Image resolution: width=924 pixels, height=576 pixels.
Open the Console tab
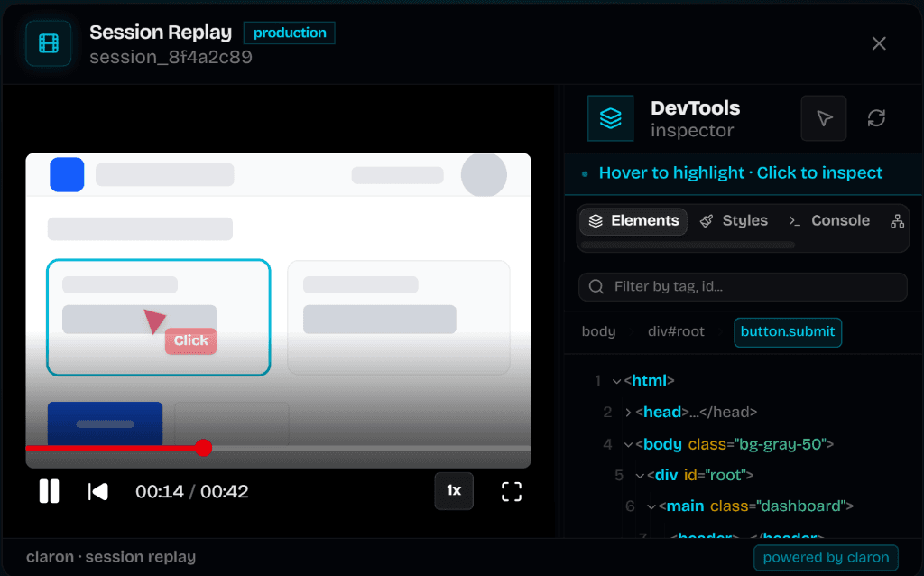pyautogui.click(x=829, y=221)
